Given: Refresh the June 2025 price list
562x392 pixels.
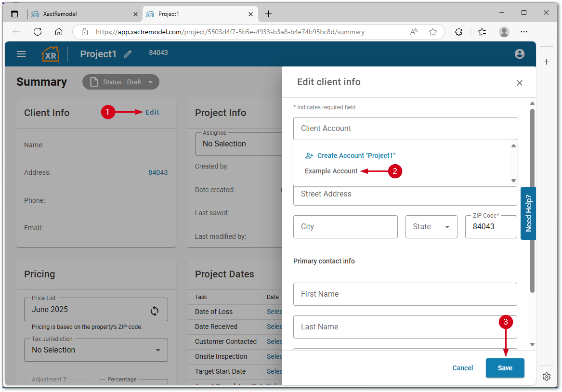Looking at the screenshot, I should pyautogui.click(x=155, y=311).
